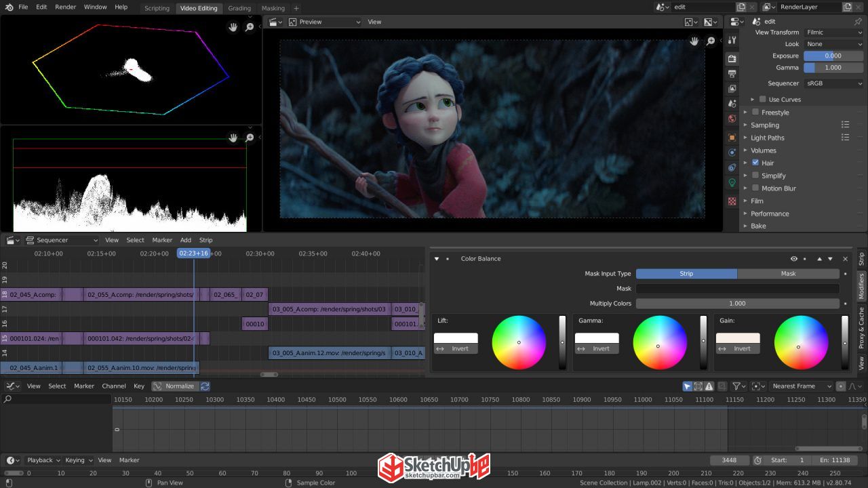Collapse the Color Balance modifier panel
This screenshot has height=488, width=868.
pyautogui.click(x=437, y=259)
